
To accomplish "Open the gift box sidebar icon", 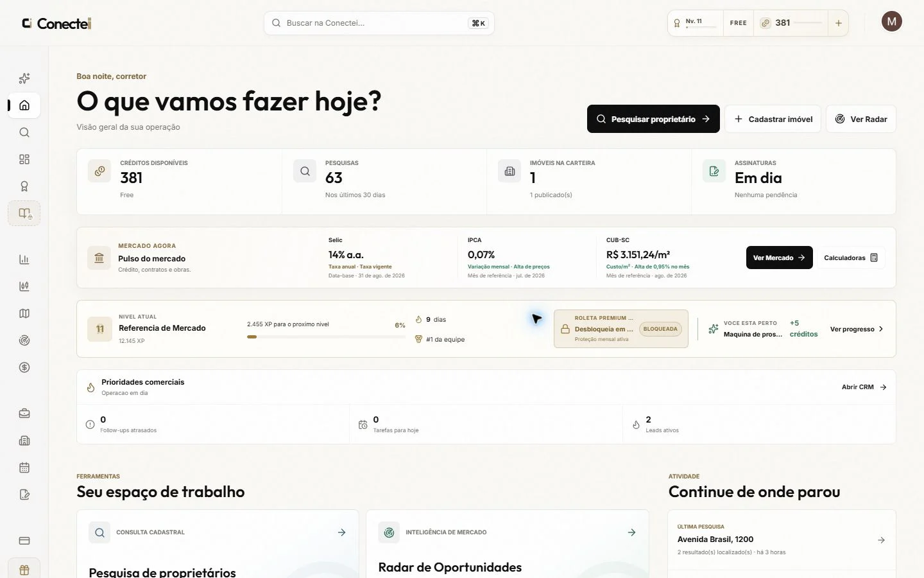I will click(24, 570).
